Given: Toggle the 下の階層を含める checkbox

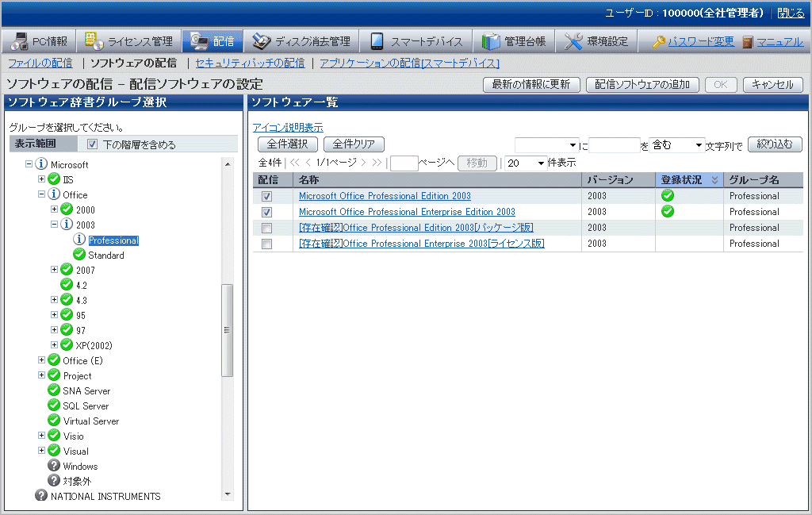Looking at the screenshot, I should click(92, 144).
